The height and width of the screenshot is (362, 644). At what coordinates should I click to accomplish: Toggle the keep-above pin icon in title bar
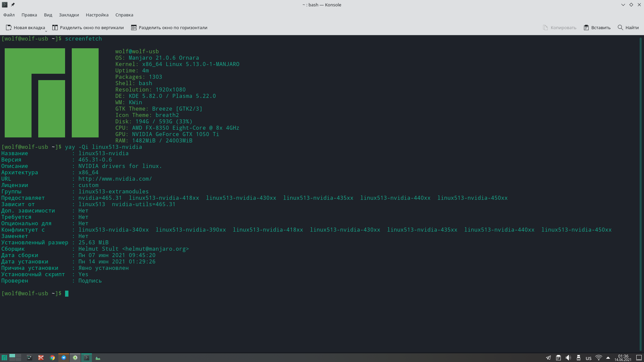point(13,5)
